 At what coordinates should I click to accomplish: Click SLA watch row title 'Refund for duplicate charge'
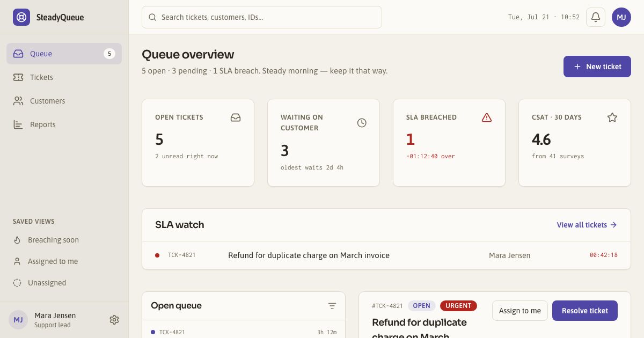(x=309, y=255)
